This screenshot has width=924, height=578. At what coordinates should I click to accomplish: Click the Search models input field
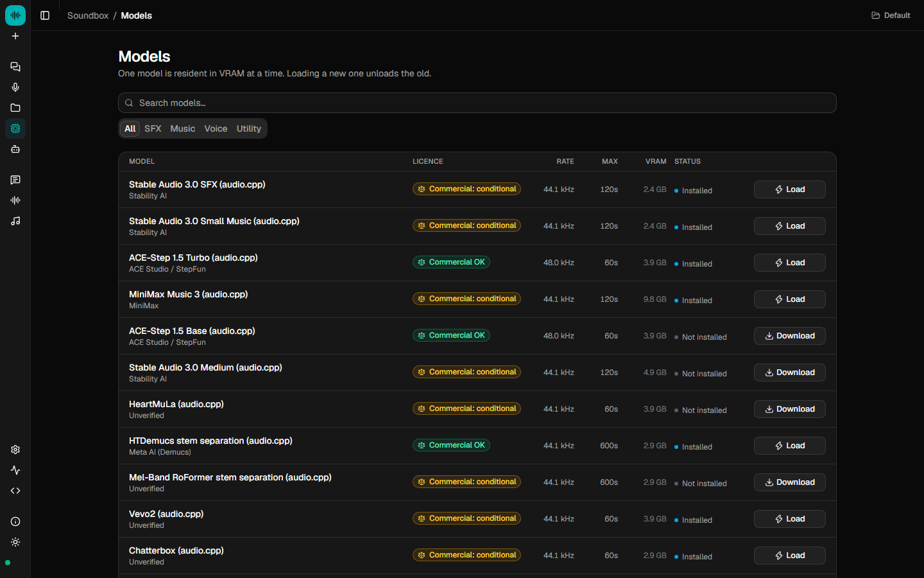[x=477, y=103]
